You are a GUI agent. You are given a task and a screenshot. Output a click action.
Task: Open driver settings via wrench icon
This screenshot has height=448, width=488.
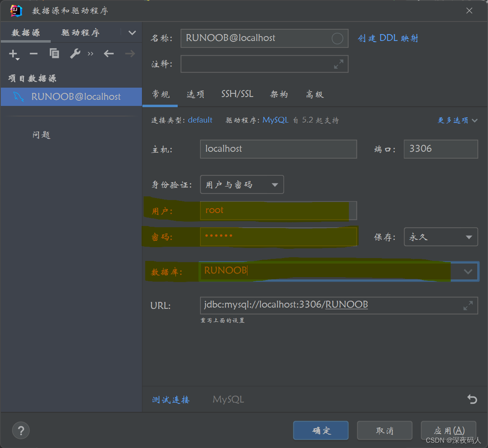point(75,54)
